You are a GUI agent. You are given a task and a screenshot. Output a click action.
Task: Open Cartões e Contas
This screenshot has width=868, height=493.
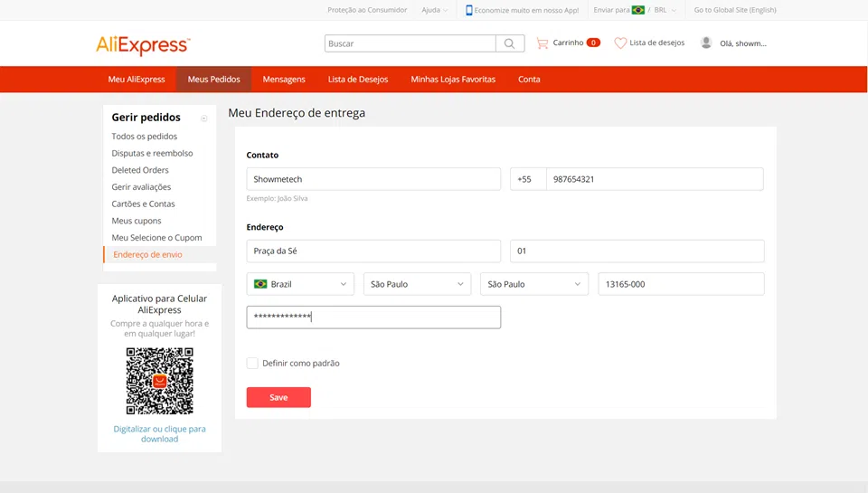[x=144, y=204]
